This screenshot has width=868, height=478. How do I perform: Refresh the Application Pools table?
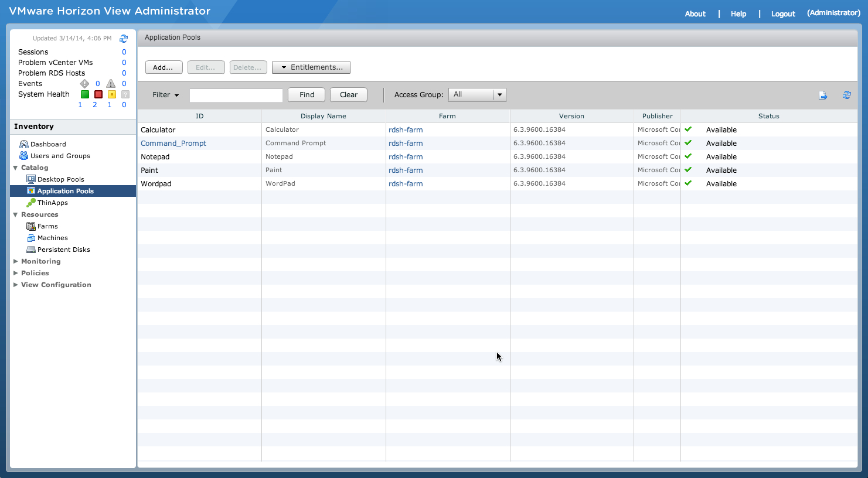pyautogui.click(x=846, y=95)
